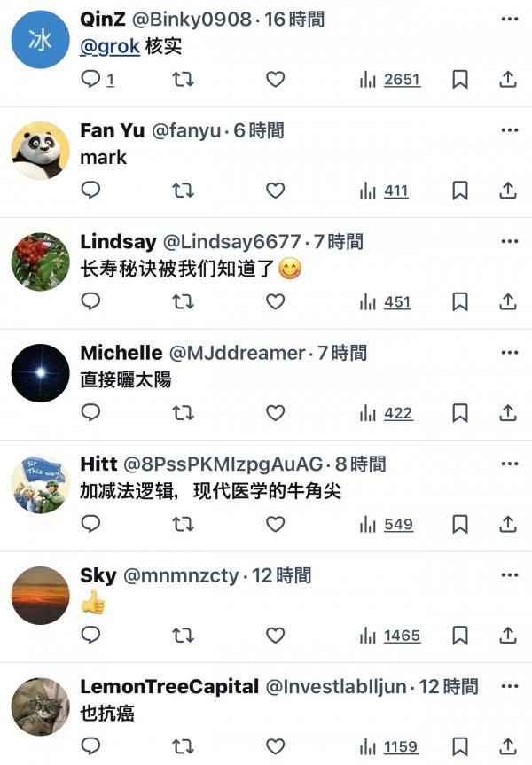Share Fan Yu's 'mark' tweet
The image size is (532, 765).
(x=507, y=191)
